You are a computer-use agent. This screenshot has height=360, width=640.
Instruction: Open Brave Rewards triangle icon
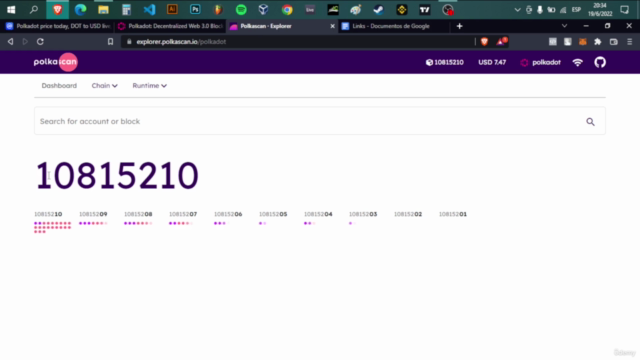click(501, 41)
